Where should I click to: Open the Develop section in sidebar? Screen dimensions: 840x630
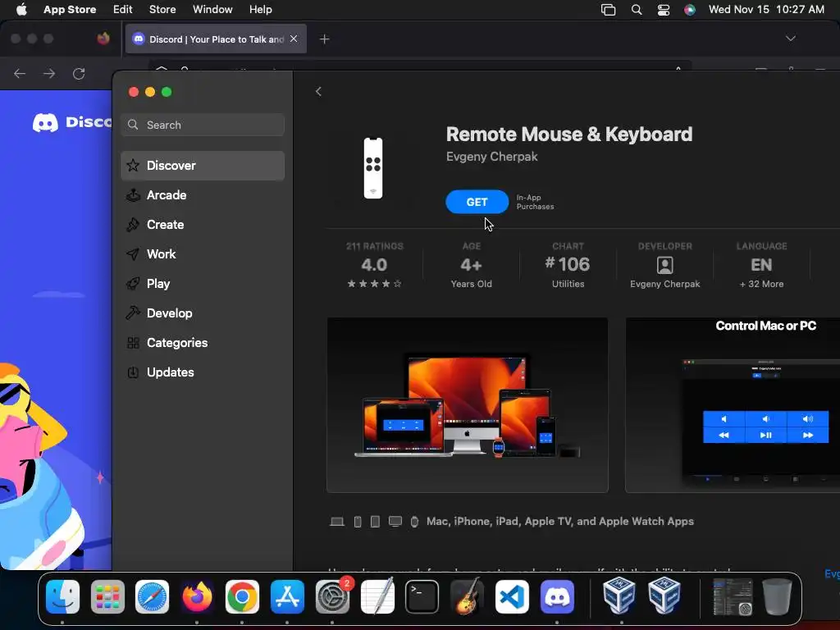pyautogui.click(x=203, y=313)
